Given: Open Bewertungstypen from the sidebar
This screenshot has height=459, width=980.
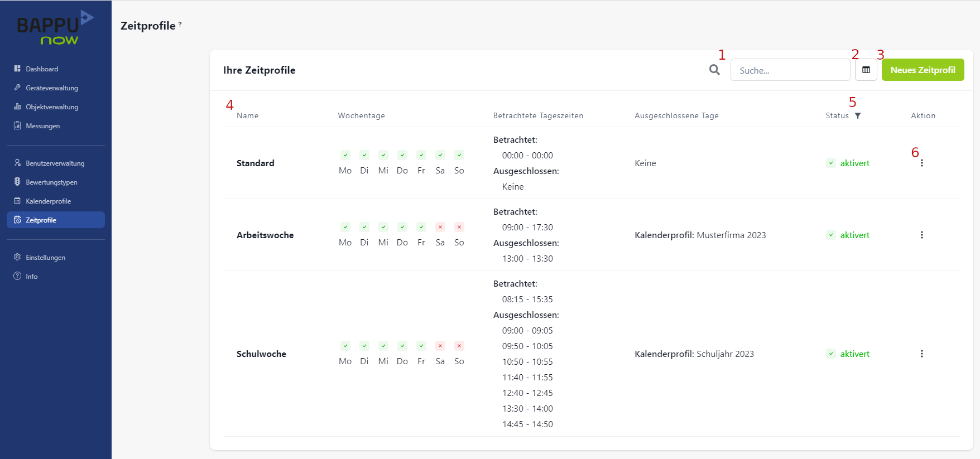Looking at the screenshot, I should point(56,182).
